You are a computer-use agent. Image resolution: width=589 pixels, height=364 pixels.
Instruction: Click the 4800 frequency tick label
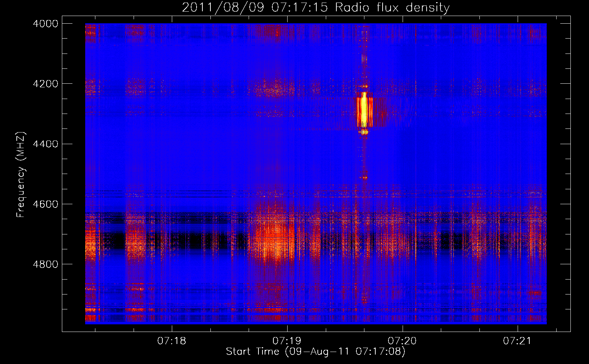(x=45, y=264)
